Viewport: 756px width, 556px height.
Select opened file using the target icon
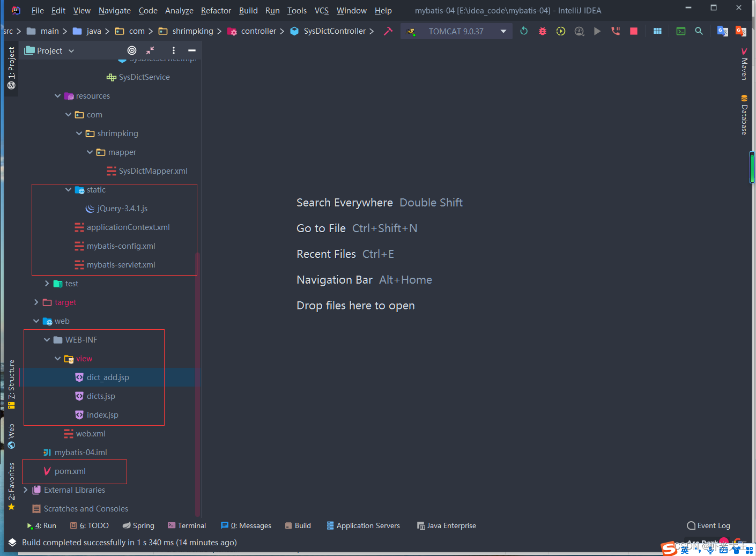(132, 50)
